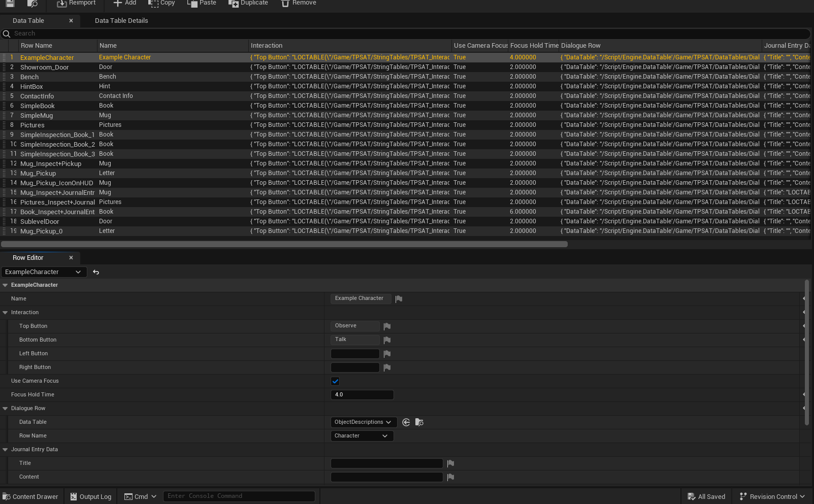Select the Bench row
The image size is (814, 504).
click(406, 77)
